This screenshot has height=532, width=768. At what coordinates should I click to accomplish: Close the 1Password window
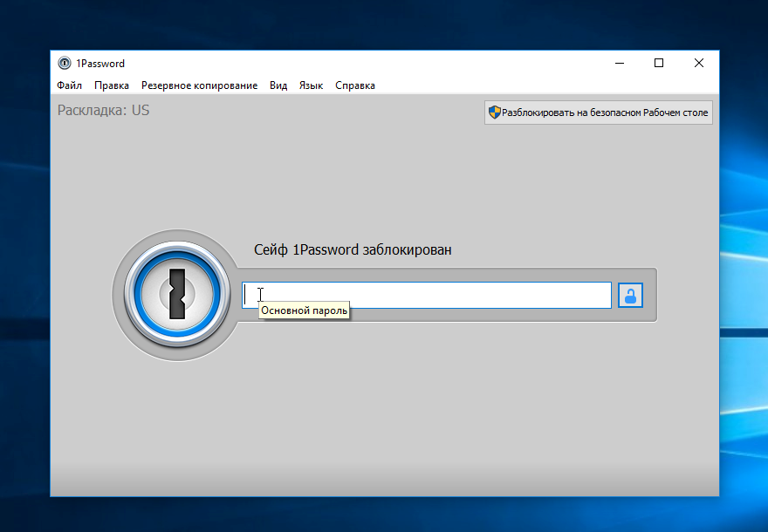[x=699, y=63]
